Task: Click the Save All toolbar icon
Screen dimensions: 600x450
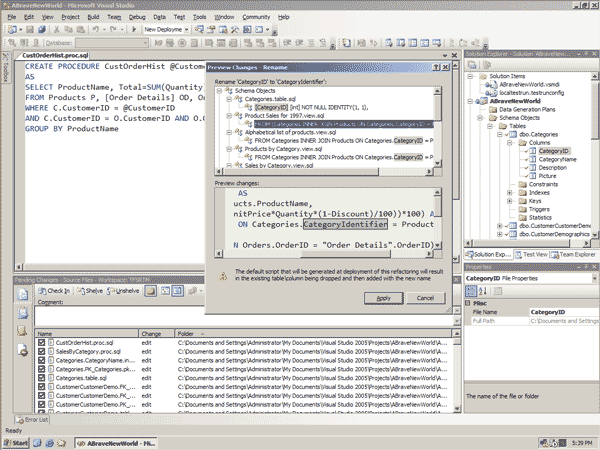Action: point(41,29)
